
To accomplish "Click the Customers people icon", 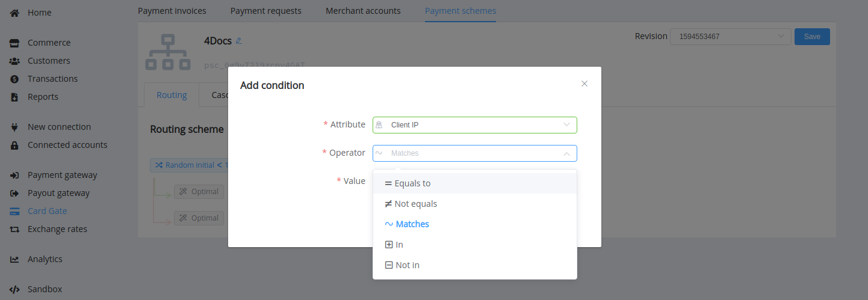I will pyautogui.click(x=14, y=61).
